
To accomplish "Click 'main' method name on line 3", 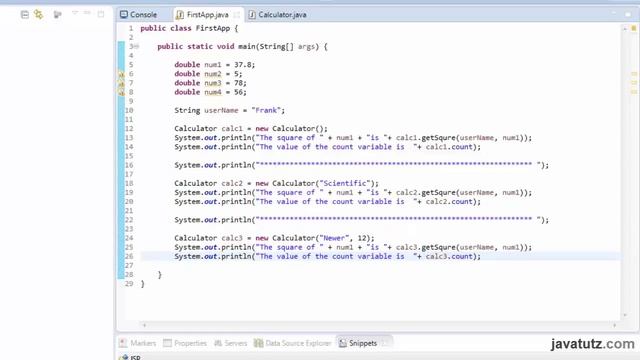I will tap(247, 47).
